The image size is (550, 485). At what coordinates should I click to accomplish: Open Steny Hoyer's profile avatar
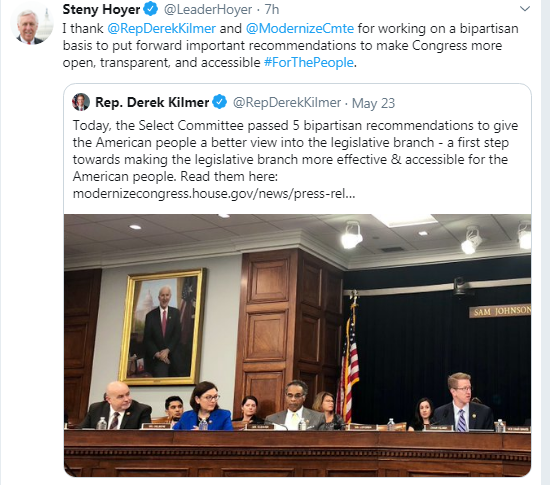pyautogui.click(x=32, y=25)
